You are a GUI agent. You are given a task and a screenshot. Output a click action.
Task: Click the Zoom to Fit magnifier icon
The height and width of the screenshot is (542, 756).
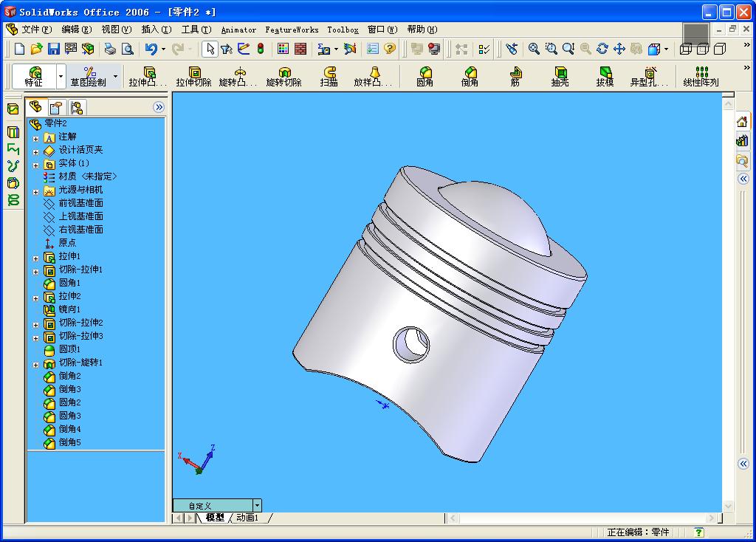pos(534,49)
